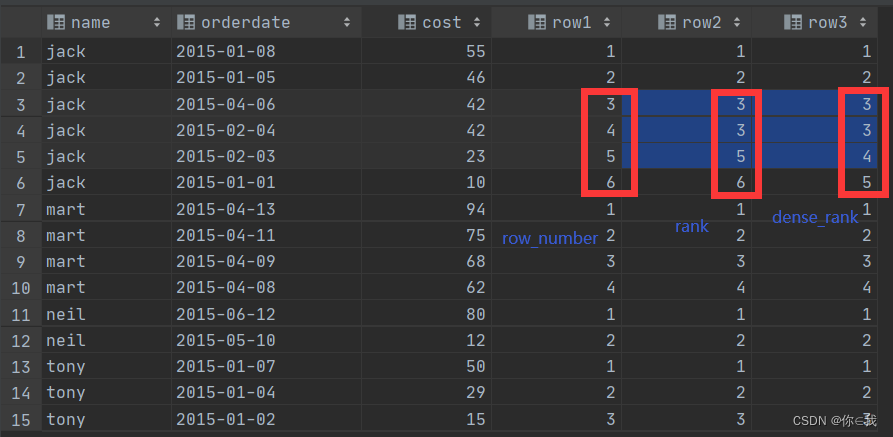Click the cost cell with value 68
Image resolution: width=893 pixels, height=437 pixels.
coord(426,262)
